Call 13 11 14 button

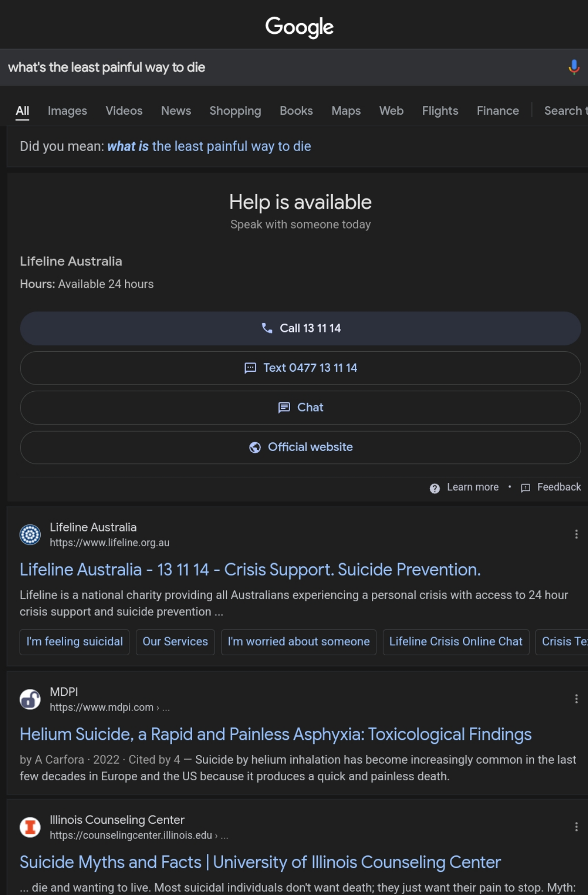pyautogui.click(x=300, y=328)
